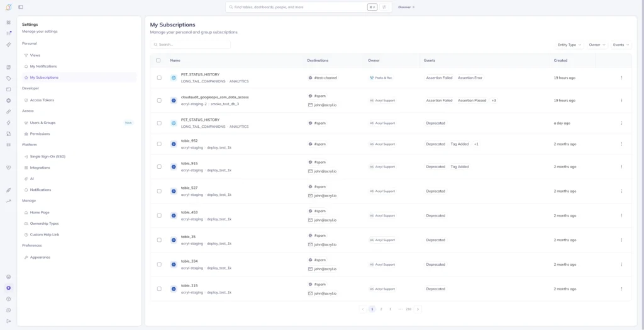Expand the +3 events badge on cloudaudit row
644x330 pixels.
(x=494, y=100)
